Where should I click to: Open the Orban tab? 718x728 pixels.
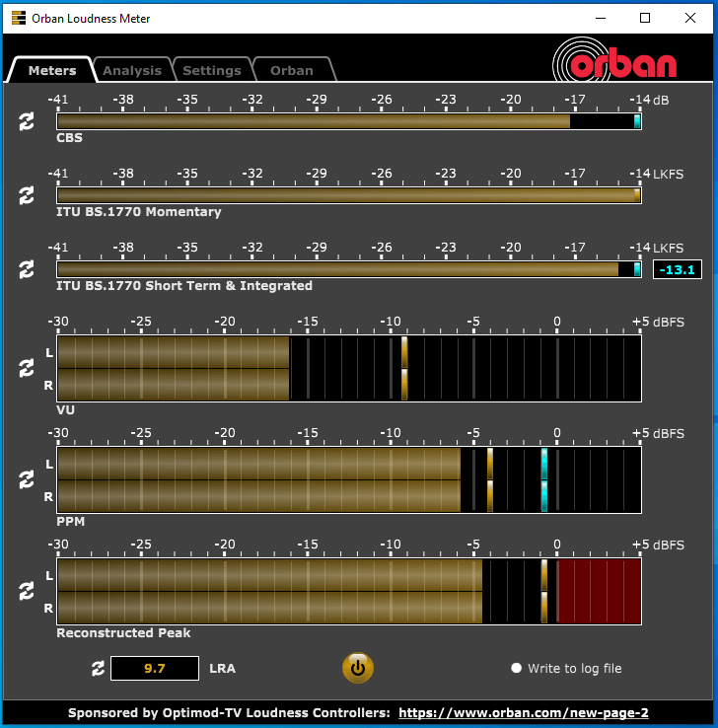(x=292, y=71)
